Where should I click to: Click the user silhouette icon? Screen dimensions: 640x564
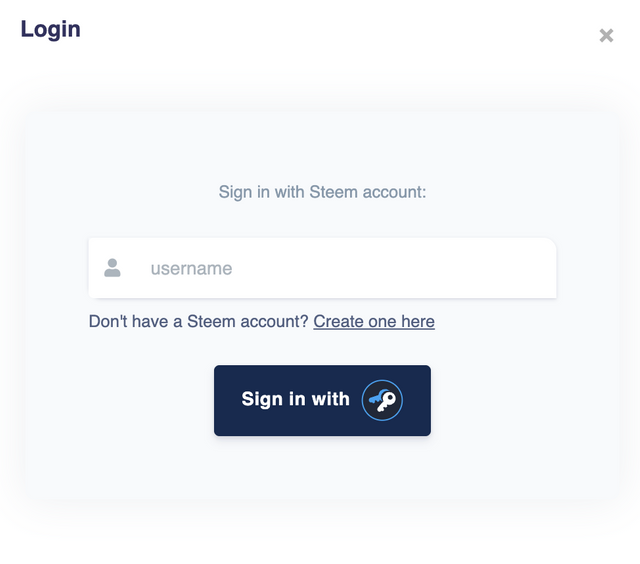(x=112, y=268)
